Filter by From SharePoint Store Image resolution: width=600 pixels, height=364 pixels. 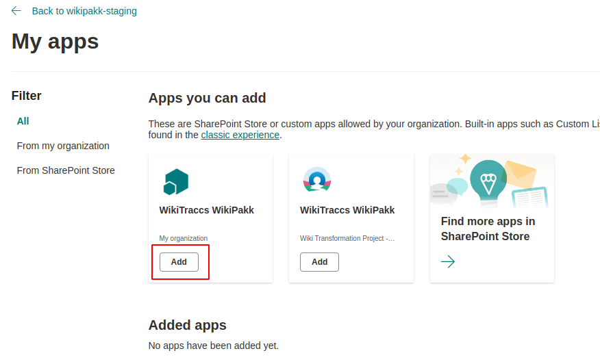(66, 170)
